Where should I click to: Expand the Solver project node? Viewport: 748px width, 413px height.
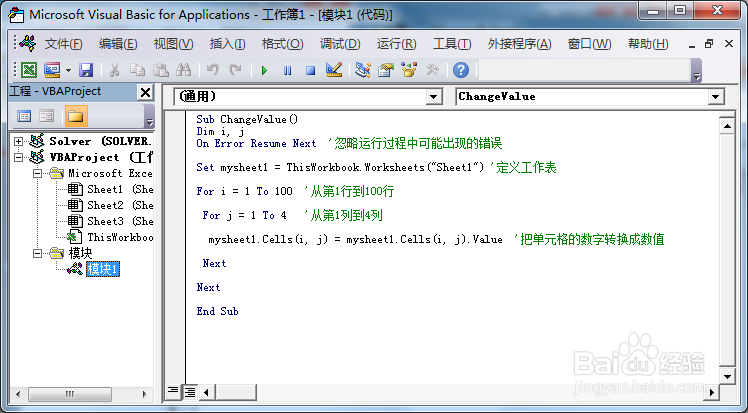point(18,141)
